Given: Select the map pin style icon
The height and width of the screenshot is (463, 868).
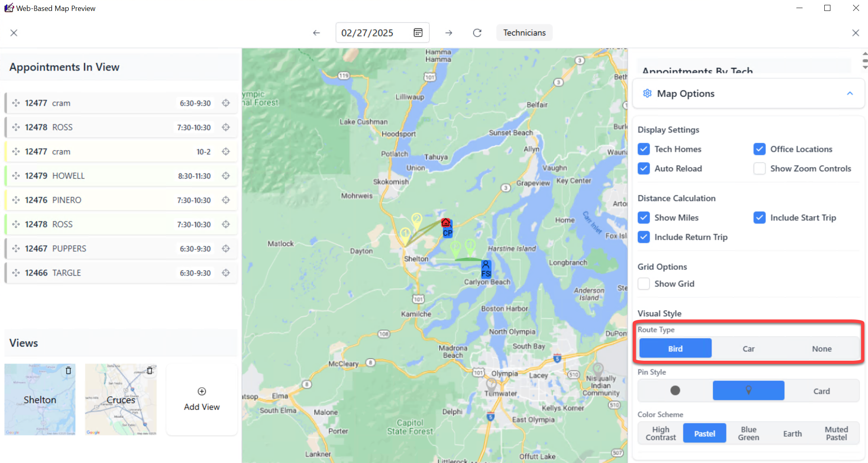Looking at the screenshot, I should click(748, 391).
